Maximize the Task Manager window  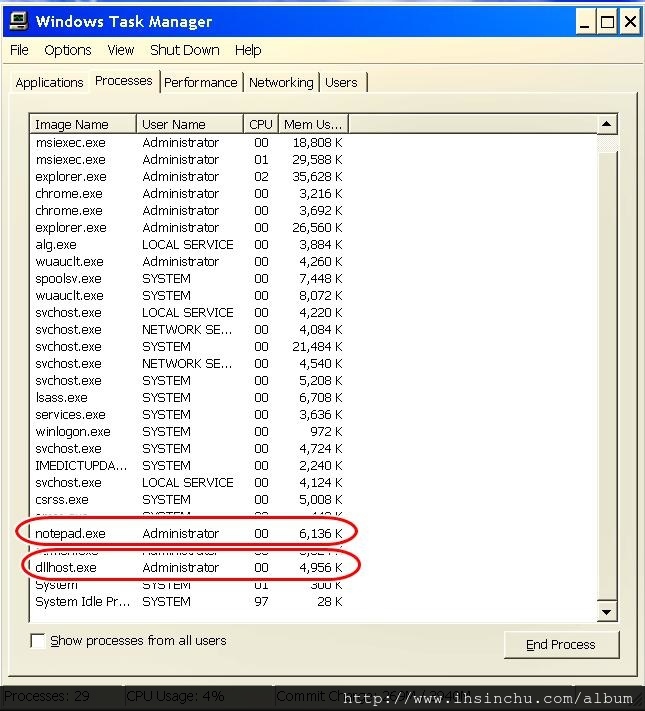(607, 21)
